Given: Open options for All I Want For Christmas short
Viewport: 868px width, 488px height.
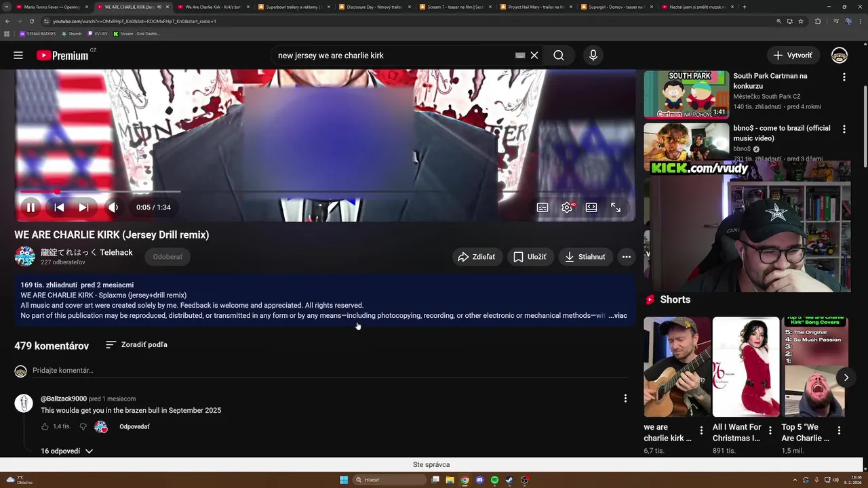Looking at the screenshot, I should pyautogui.click(x=770, y=430).
